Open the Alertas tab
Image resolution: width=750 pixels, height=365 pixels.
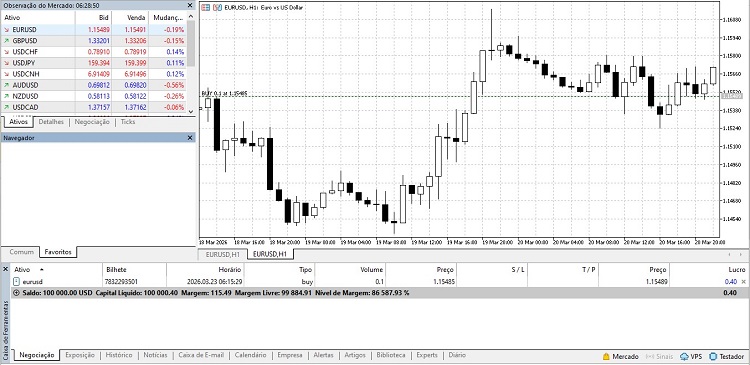point(323,355)
